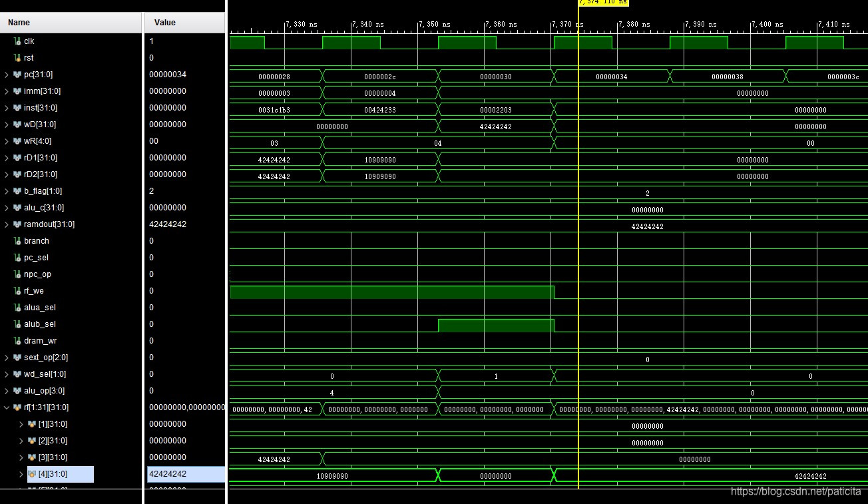
Task: Collapse the rf[1:31][31:0] array
Action: tap(7, 407)
